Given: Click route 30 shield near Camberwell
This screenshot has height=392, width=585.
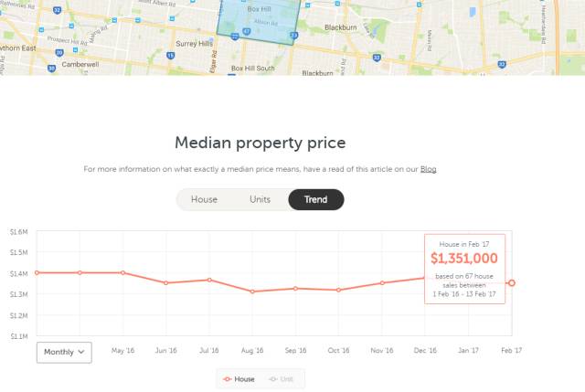Looking at the screenshot, I should [x=52, y=69].
